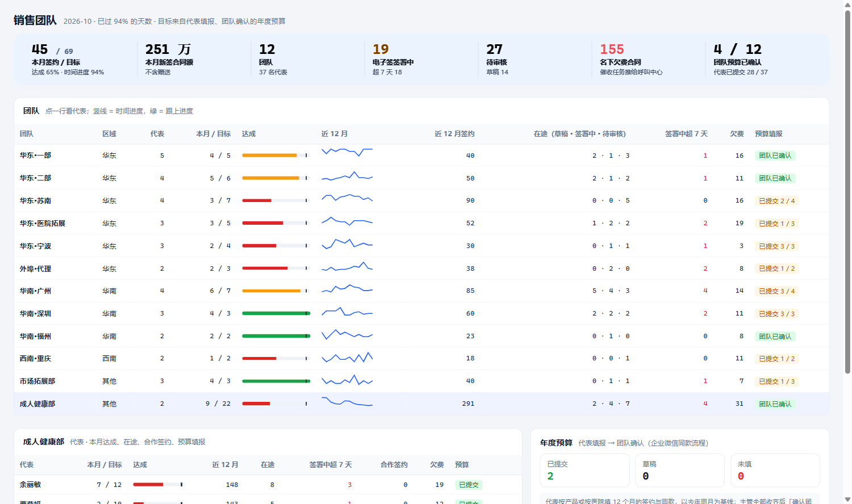
Task: Click the 预算填报 column header
Action: click(x=769, y=134)
